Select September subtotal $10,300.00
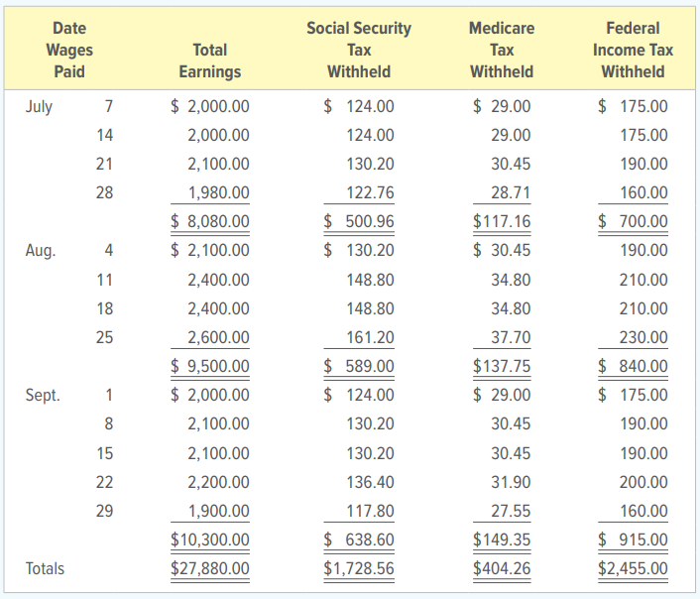The width and height of the screenshot is (700, 599). tap(210, 539)
